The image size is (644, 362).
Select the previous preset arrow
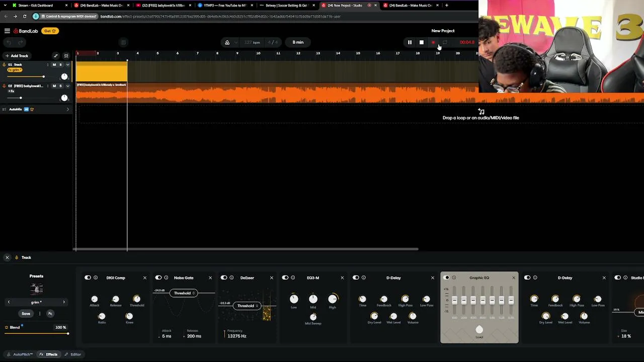[9, 302]
